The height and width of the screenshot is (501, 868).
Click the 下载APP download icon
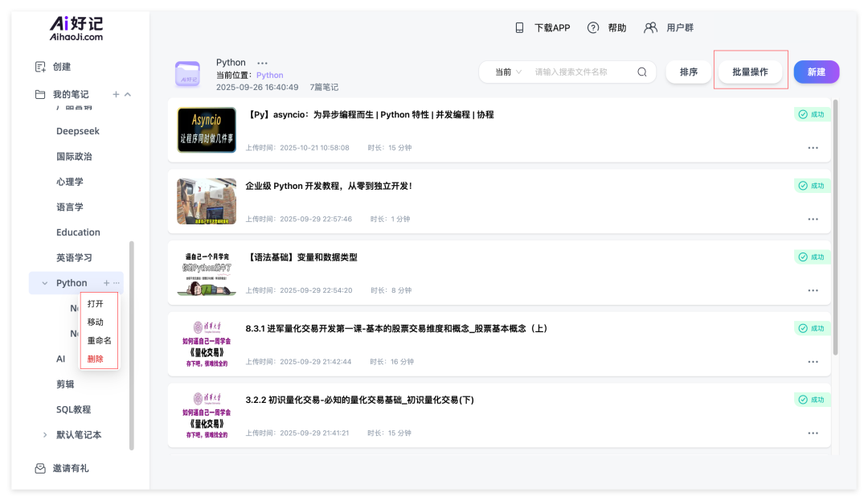(x=518, y=27)
